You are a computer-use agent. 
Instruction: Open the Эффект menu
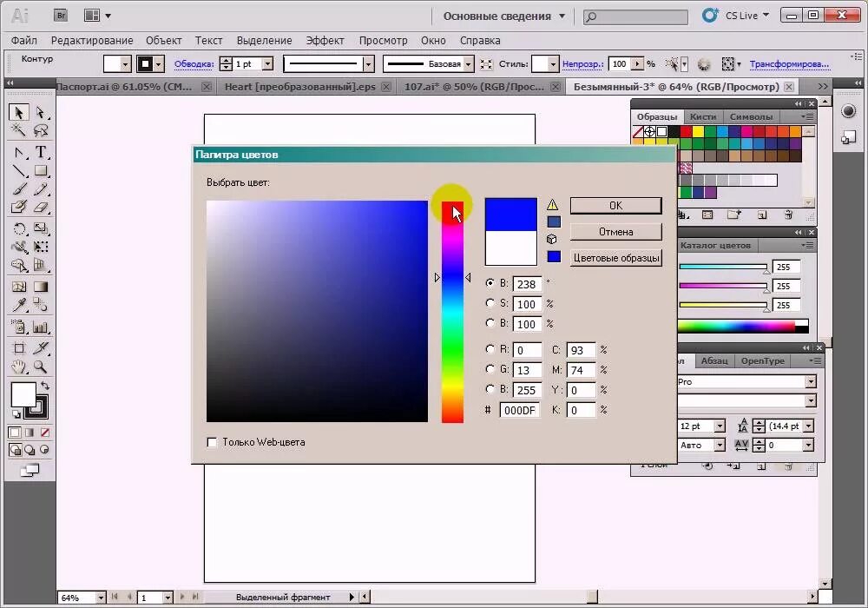point(325,41)
